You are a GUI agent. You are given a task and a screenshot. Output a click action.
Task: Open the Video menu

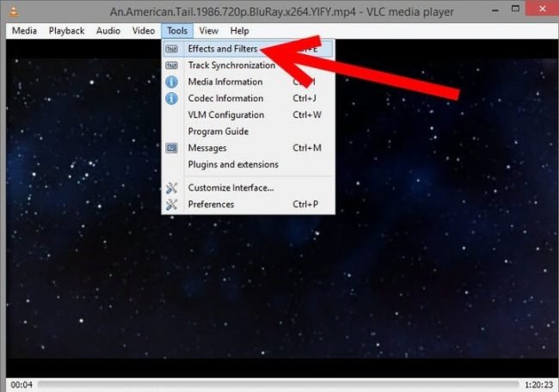pos(144,31)
